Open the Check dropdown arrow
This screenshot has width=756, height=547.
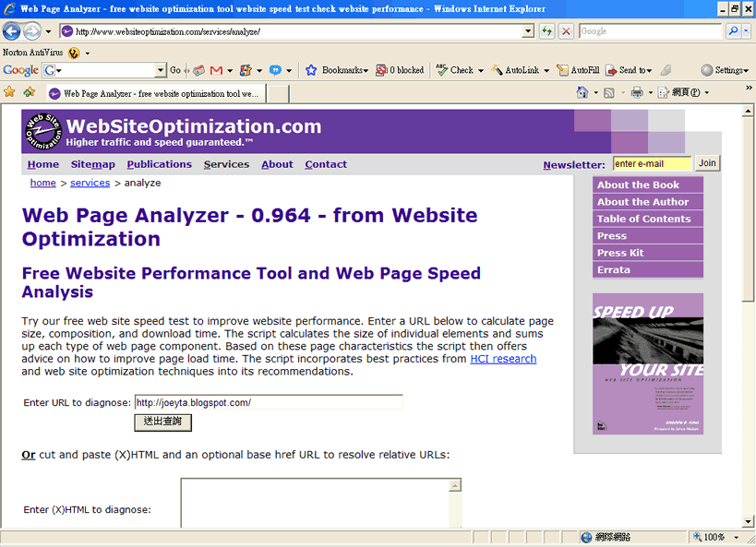point(481,71)
